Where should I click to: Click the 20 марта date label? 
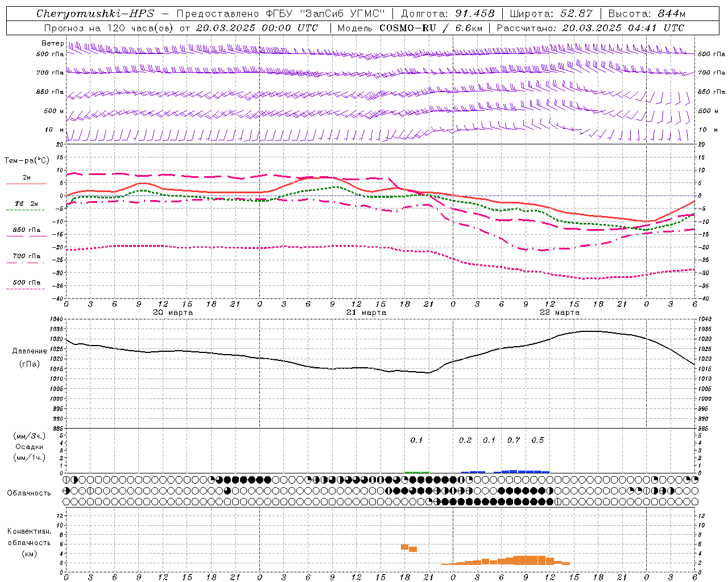173,313
